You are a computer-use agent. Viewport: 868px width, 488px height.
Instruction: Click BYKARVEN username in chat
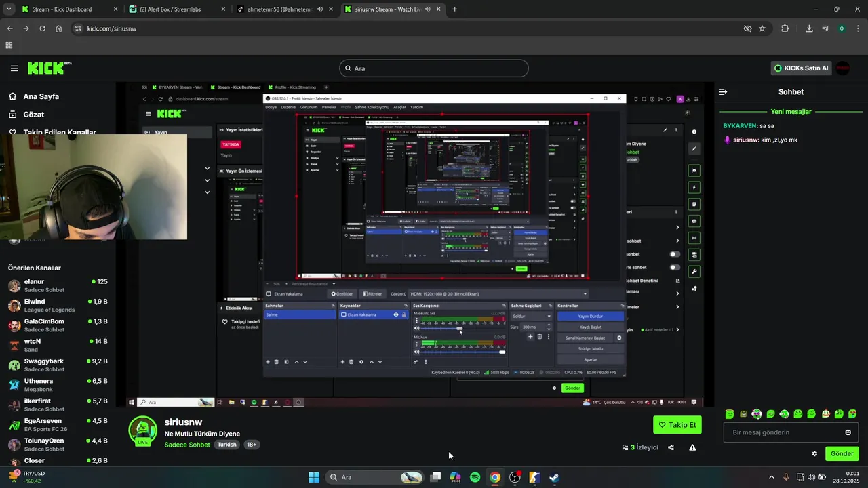coord(740,126)
